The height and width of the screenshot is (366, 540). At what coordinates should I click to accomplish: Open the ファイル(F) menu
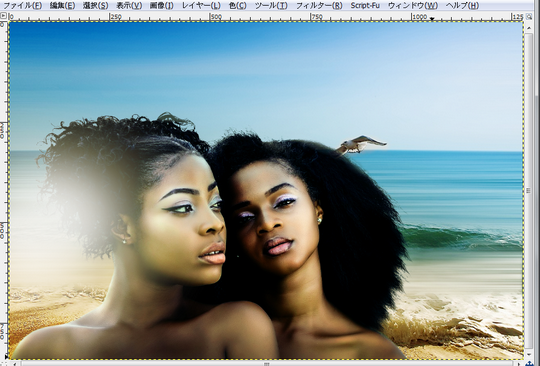pyautogui.click(x=22, y=6)
